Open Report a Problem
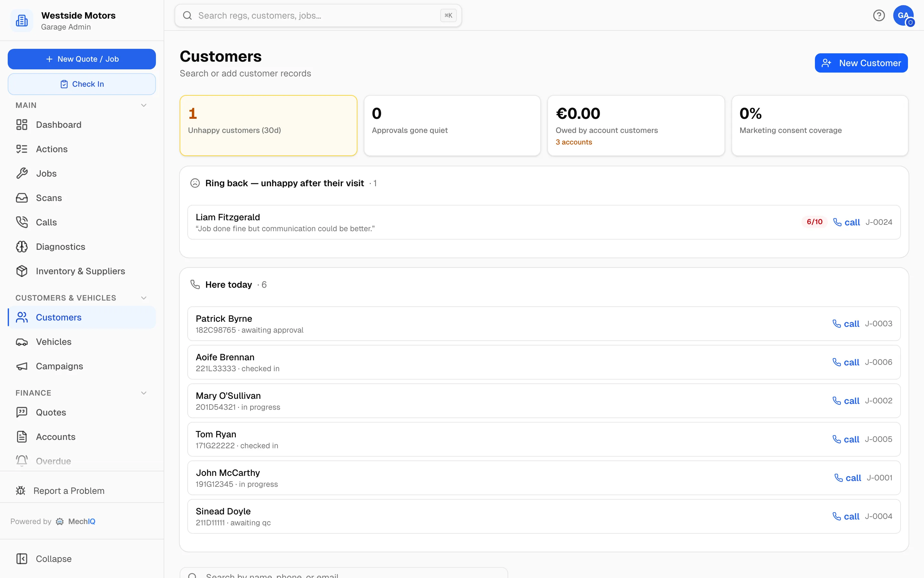 click(x=82, y=490)
